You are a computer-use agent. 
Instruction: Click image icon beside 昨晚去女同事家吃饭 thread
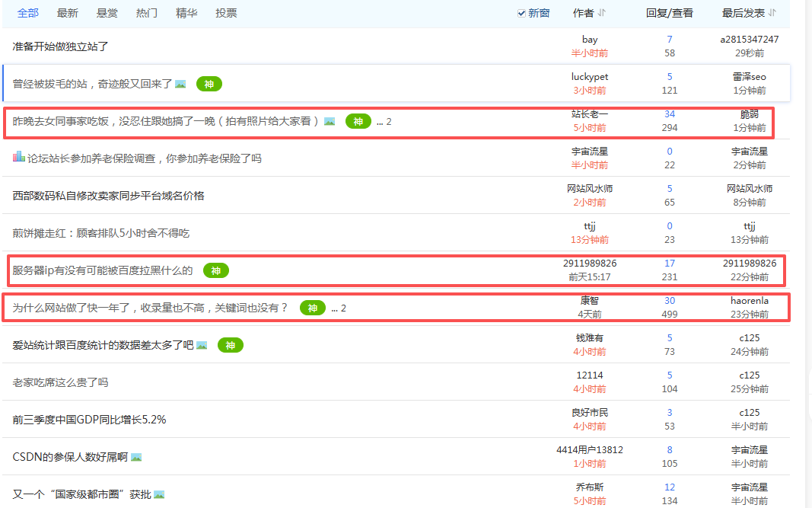pyautogui.click(x=330, y=121)
